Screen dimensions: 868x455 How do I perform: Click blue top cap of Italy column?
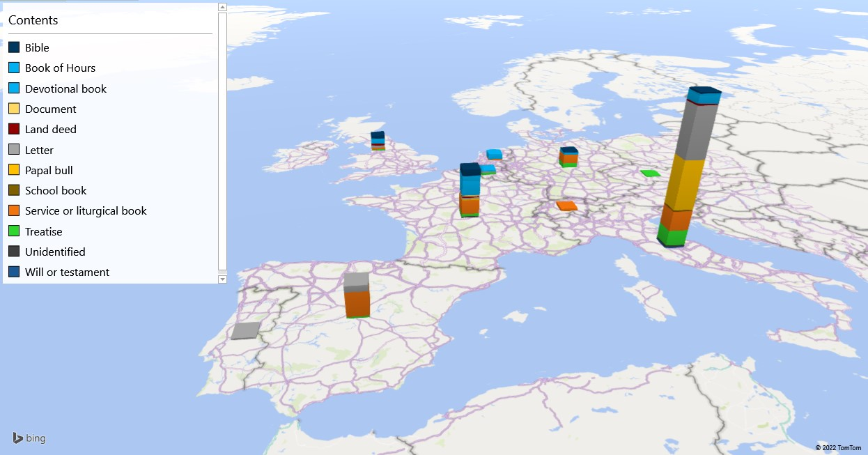click(x=704, y=95)
